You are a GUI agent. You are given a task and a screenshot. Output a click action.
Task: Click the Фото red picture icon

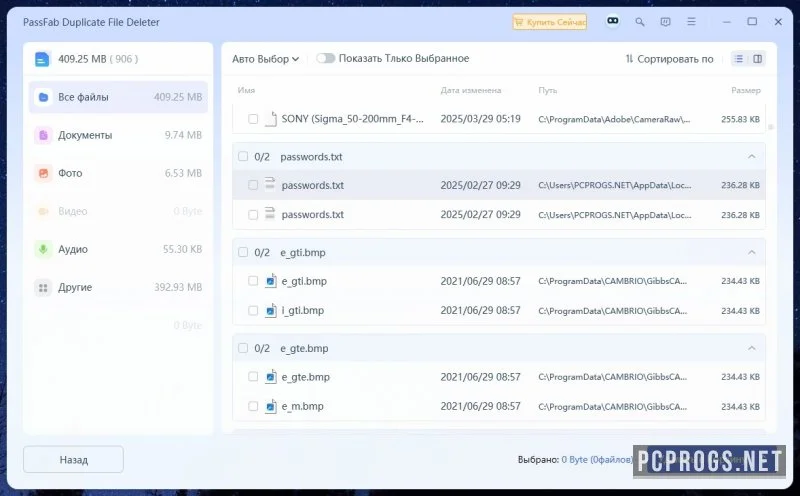click(x=43, y=173)
